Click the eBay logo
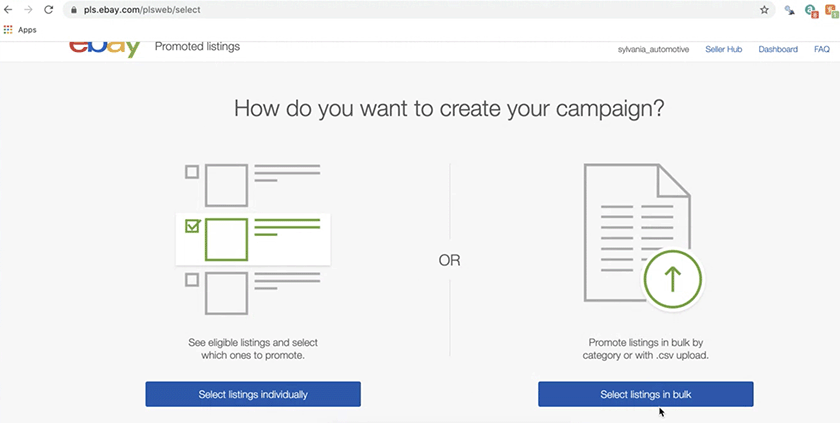This screenshot has height=423, width=840. click(x=104, y=49)
